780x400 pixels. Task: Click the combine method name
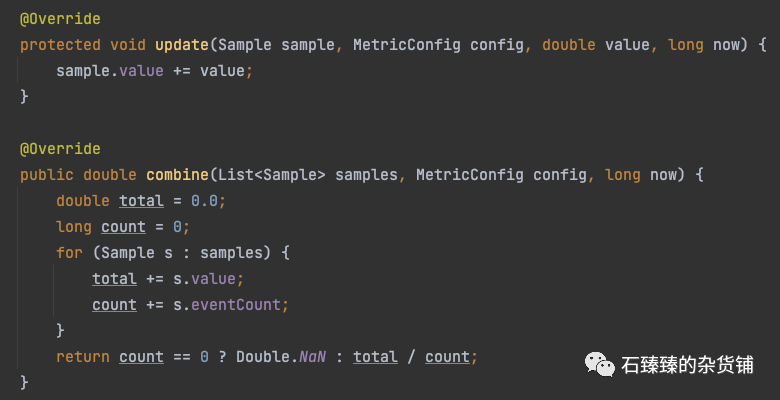coord(177,175)
